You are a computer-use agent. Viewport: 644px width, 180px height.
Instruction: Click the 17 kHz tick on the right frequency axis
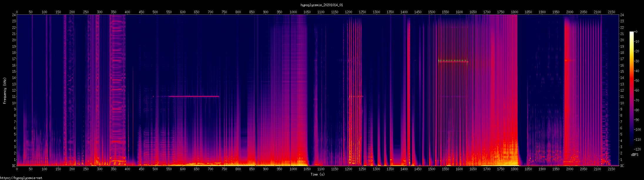pos(622,59)
